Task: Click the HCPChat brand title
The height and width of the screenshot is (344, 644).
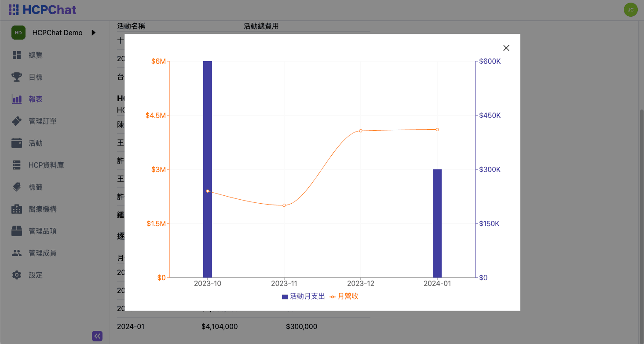Action: (49, 10)
